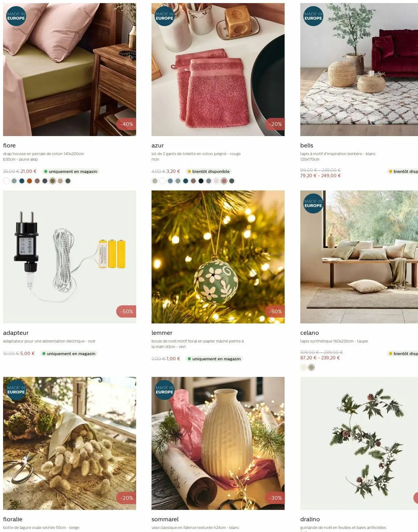Viewport: 418px width, 532px height.
Task: Select the cream color swatch under celano
Action: [x=304, y=367]
